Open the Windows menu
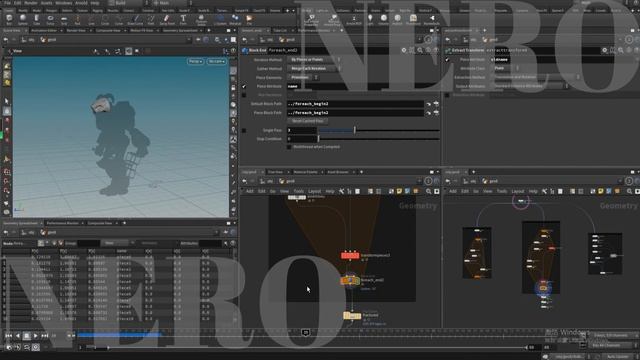This screenshot has width=640, height=360. (64, 3)
